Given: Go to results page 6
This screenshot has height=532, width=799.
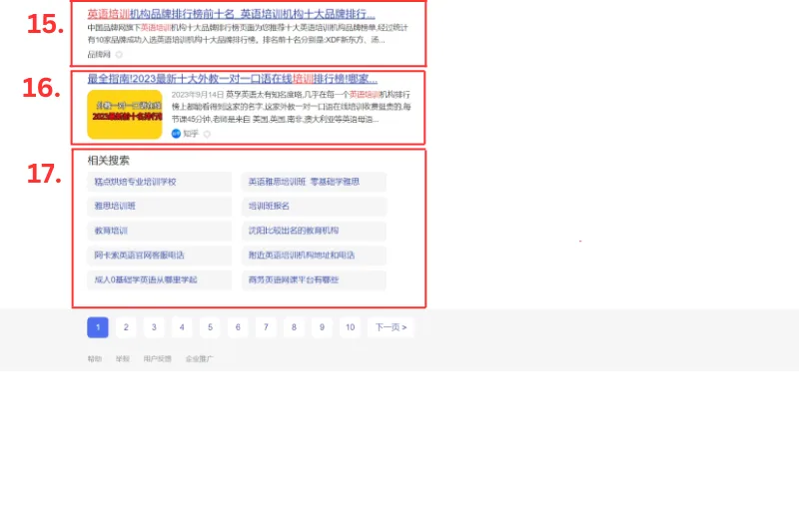Looking at the screenshot, I should pos(238,327).
